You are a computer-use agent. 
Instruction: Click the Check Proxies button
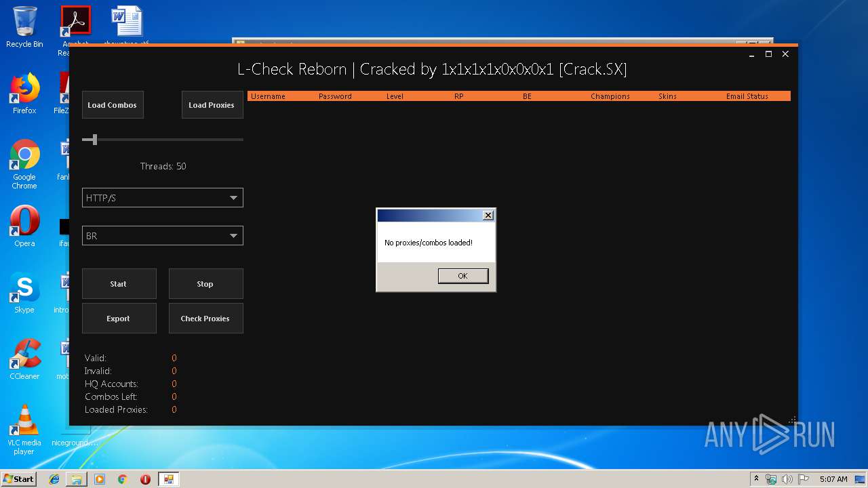205,319
